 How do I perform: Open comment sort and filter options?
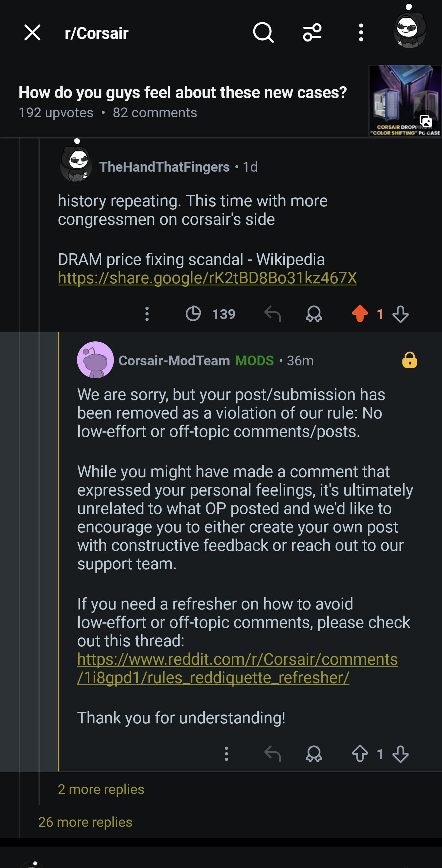click(x=312, y=33)
